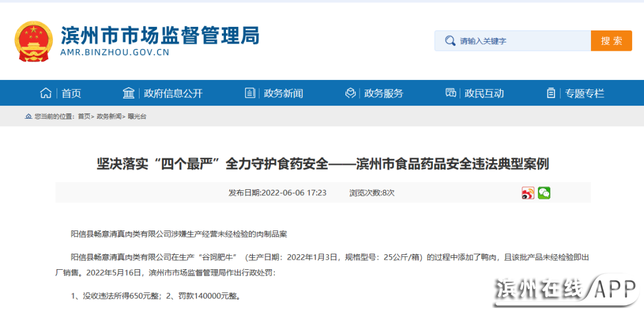The height and width of the screenshot is (311, 644).
Task: Click the document icon beside 政务新闻
Action: (x=250, y=93)
